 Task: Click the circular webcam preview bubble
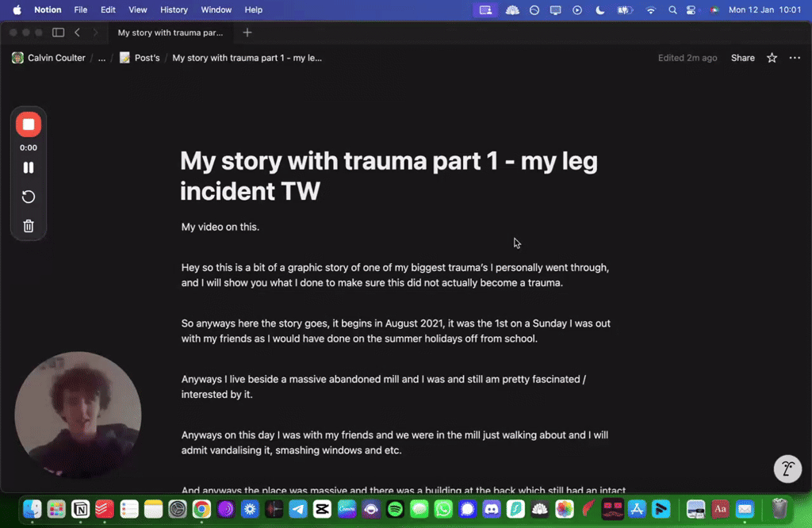coord(78,414)
